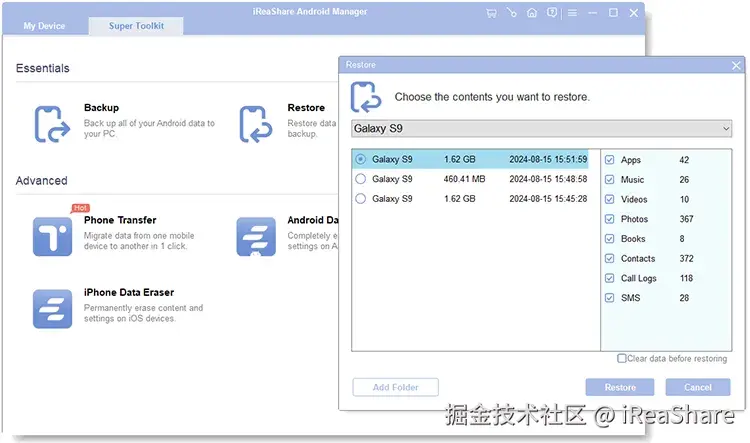
Task: Open the Galaxy S9 device dropdown
Action: click(x=541, y=128)
